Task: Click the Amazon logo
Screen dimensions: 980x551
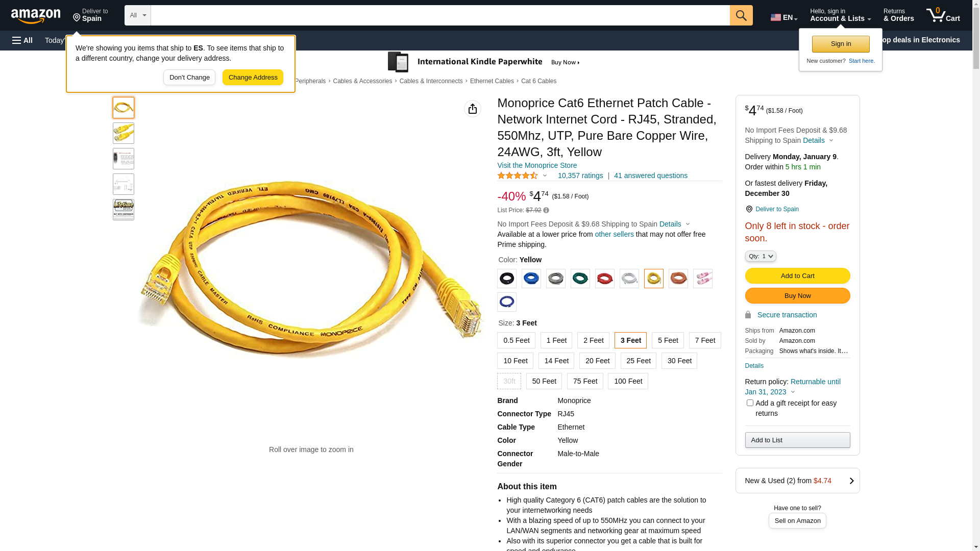Action: point(36,16)
